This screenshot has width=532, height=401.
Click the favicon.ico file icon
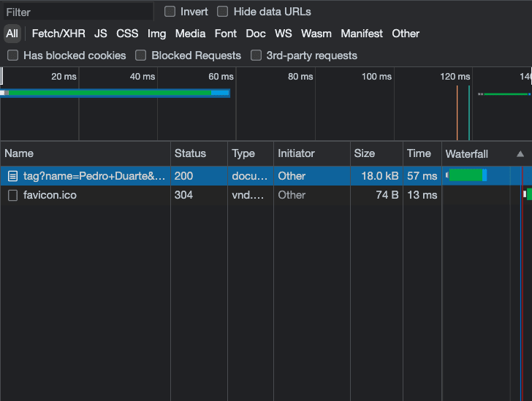(x=12, y=195)
